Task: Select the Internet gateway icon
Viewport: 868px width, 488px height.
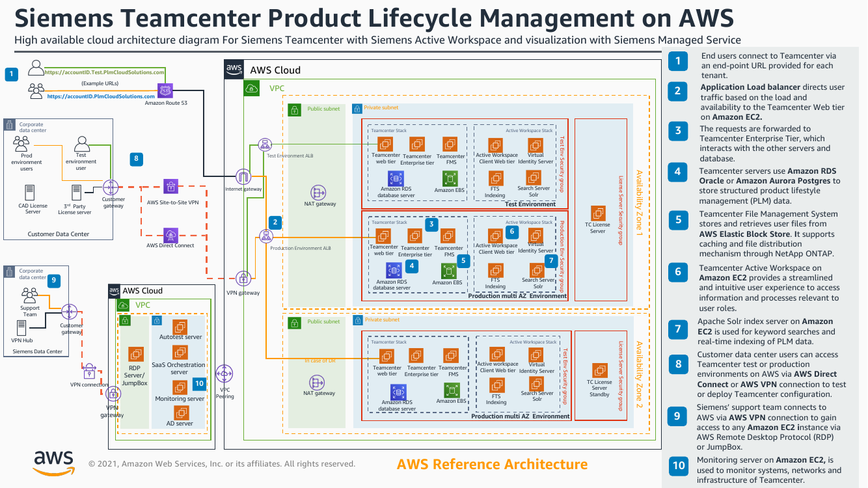Action: (x=243, y=176)
